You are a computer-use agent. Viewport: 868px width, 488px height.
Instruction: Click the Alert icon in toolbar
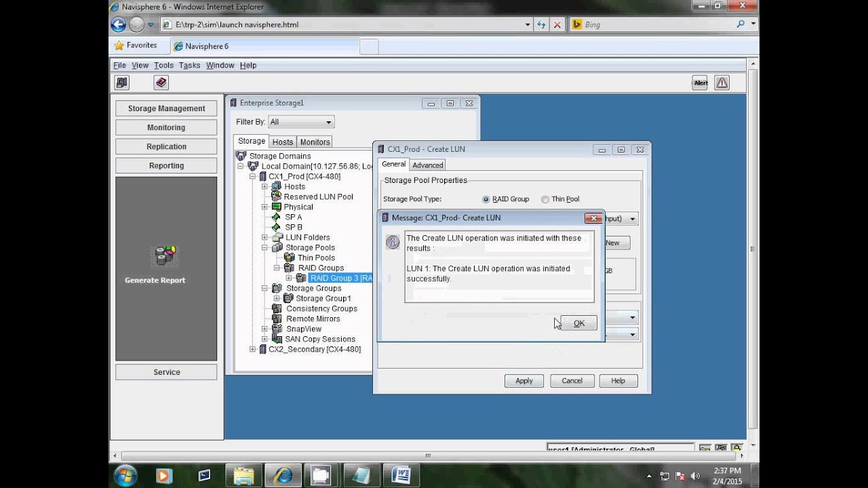pyautogui.click(x=701, y=83)
